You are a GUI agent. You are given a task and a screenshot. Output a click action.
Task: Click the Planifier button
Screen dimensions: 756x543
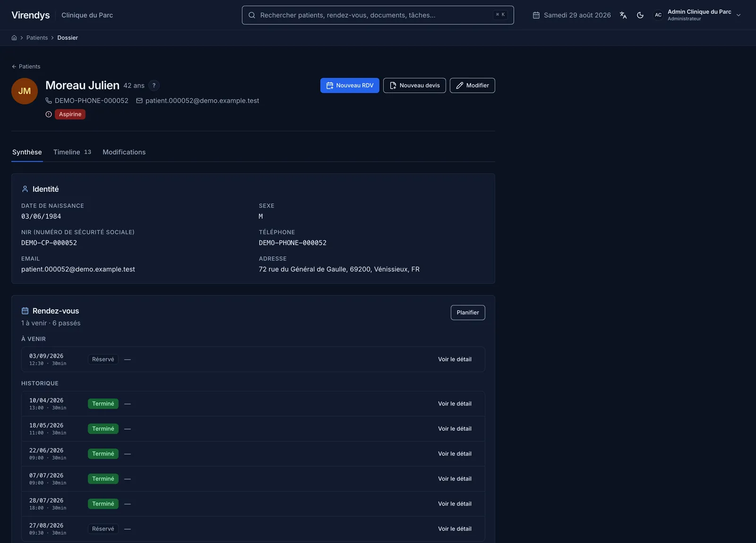[468, 313]
